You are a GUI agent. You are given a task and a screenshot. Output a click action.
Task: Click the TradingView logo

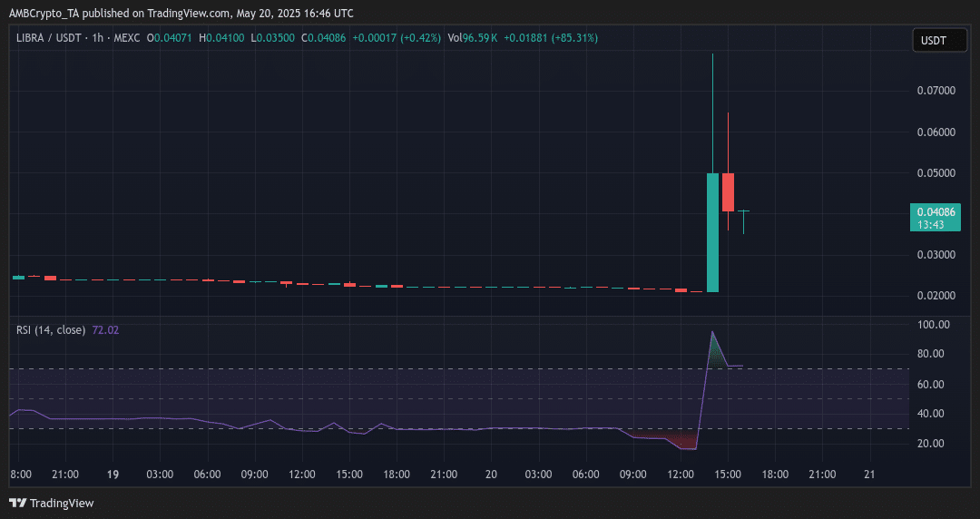(x=51, y=504)
